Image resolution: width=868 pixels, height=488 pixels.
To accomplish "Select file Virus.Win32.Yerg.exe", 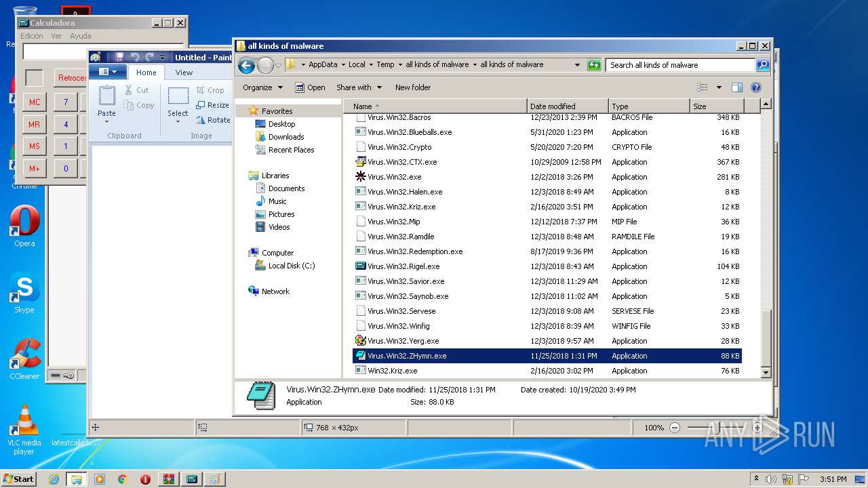I will click(403, 341).
